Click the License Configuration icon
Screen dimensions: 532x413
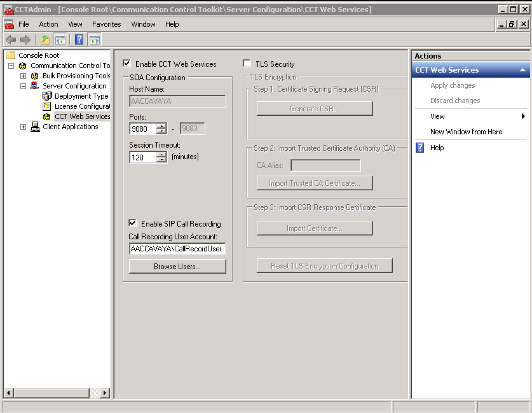47,106
